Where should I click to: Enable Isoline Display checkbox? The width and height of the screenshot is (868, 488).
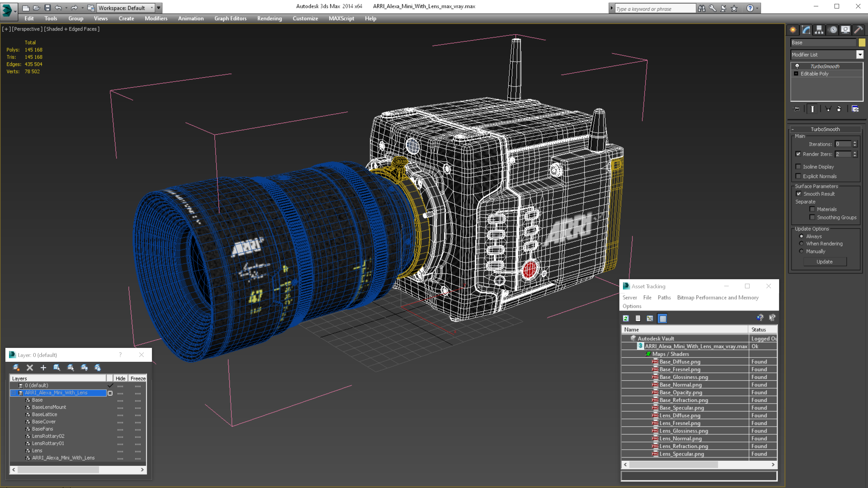pyautogui.click(x=798, y=167)
